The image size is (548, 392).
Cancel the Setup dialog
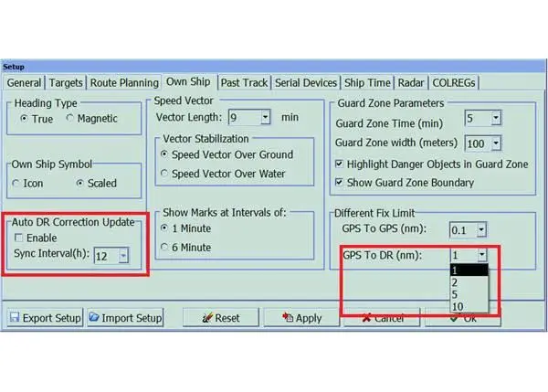tap(382, 317)
